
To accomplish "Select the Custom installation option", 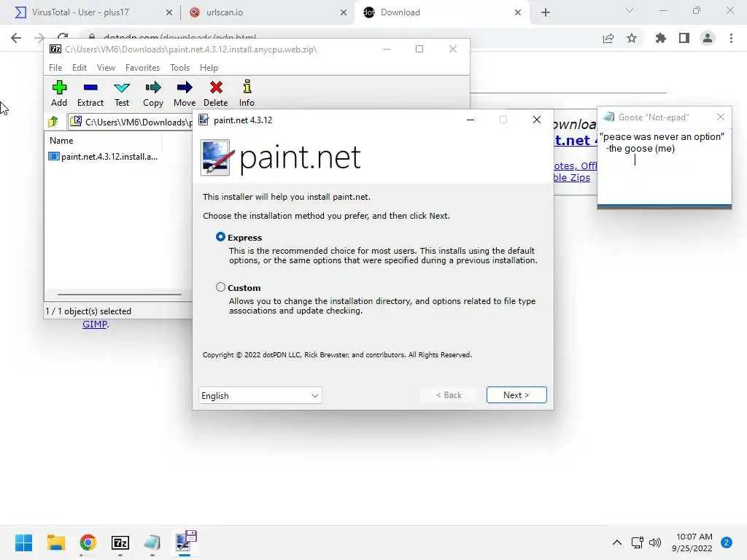I will pyautogui.click(x=220, y=287).
